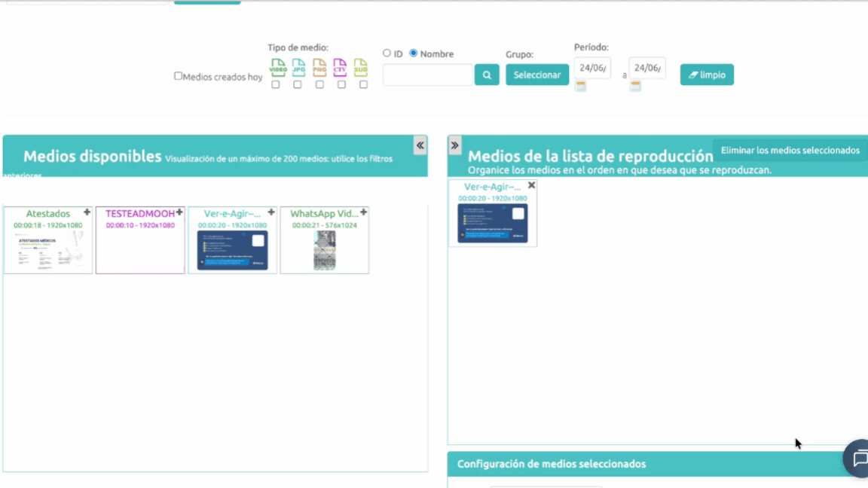The image size is (868, 488).
Task: Click the period end date field
Action: tap(647, 68)
